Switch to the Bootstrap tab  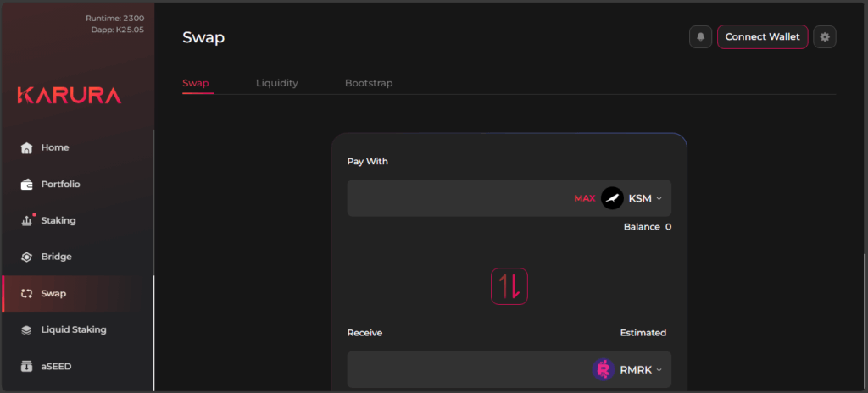[x=368, y=83]
